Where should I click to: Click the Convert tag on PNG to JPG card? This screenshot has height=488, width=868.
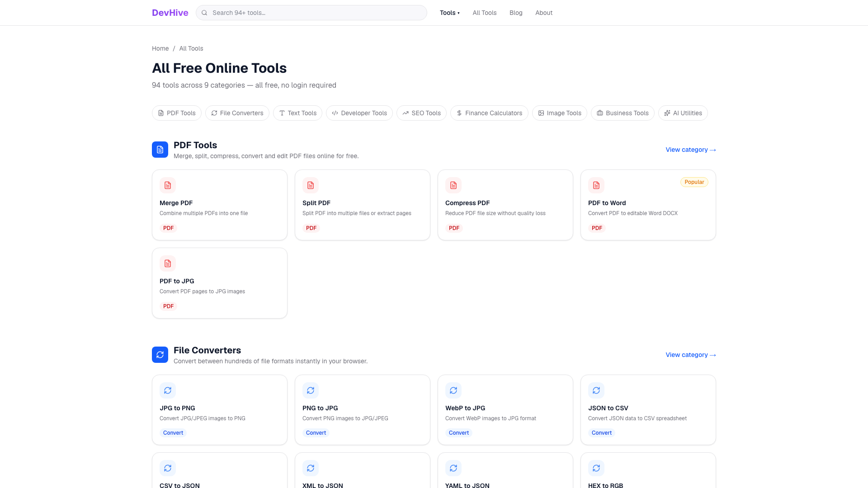316,433
